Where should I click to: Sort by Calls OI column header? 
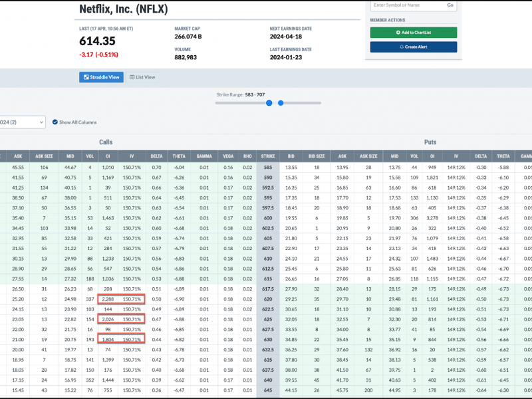(108, 156)
